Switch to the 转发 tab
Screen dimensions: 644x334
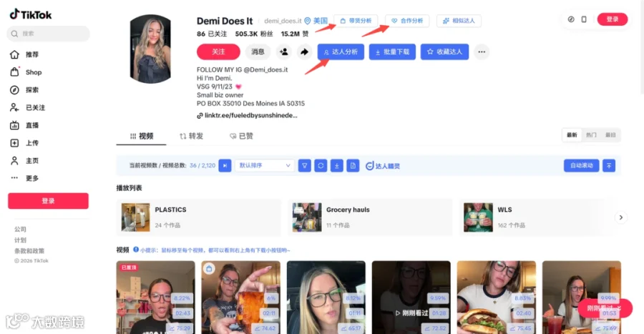tap(191, 136)
